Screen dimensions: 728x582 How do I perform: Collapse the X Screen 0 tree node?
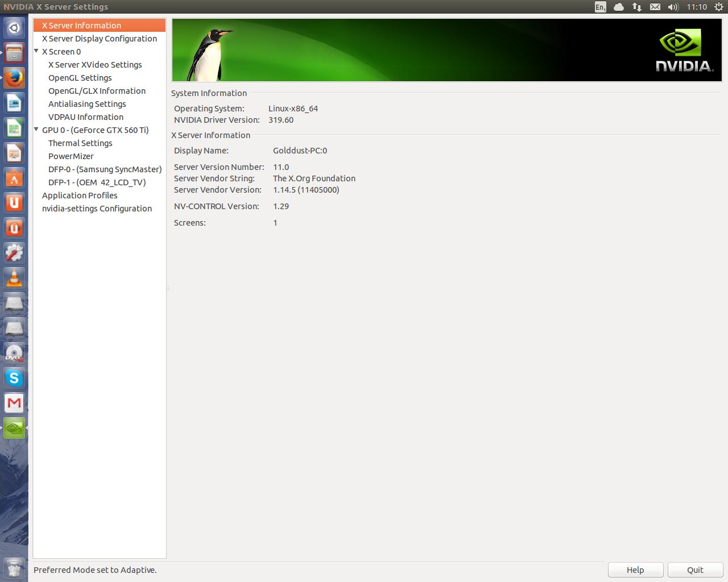pyautogui.click(x=36, y=51)
